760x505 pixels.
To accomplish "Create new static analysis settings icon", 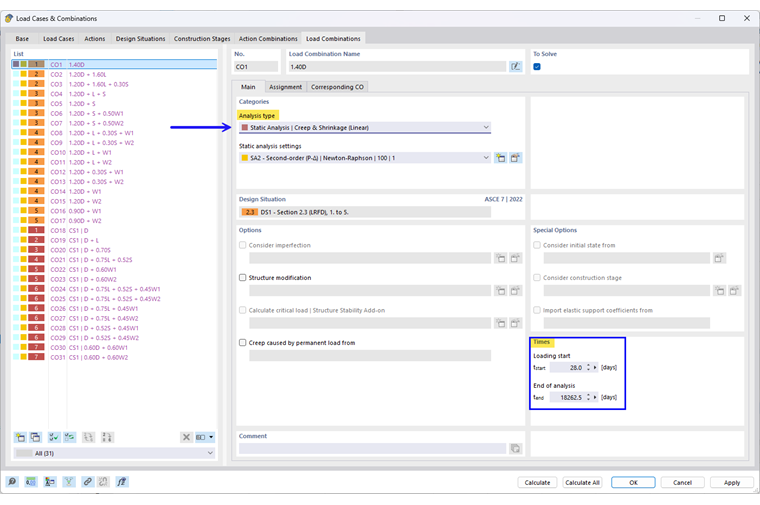I will click(501, 158).
